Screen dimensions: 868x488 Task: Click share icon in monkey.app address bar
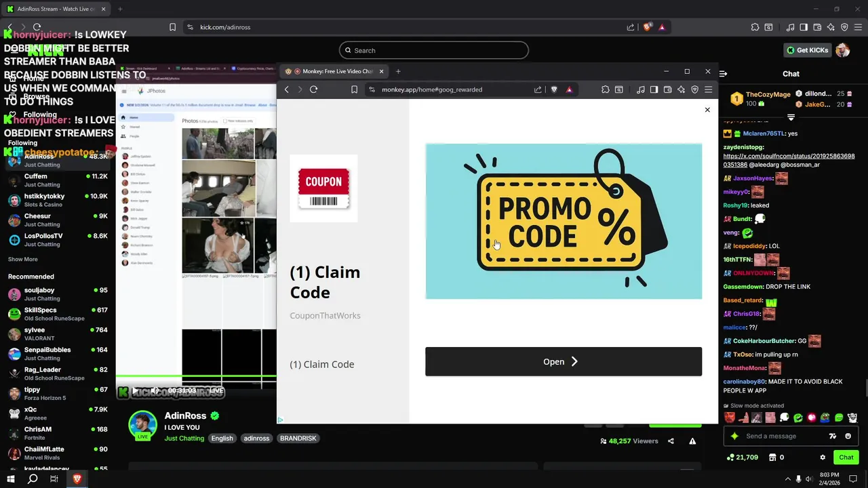538,89
